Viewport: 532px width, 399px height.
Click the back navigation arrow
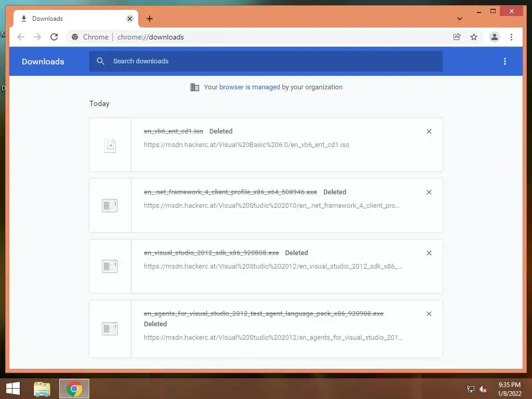tap(21, 37)
